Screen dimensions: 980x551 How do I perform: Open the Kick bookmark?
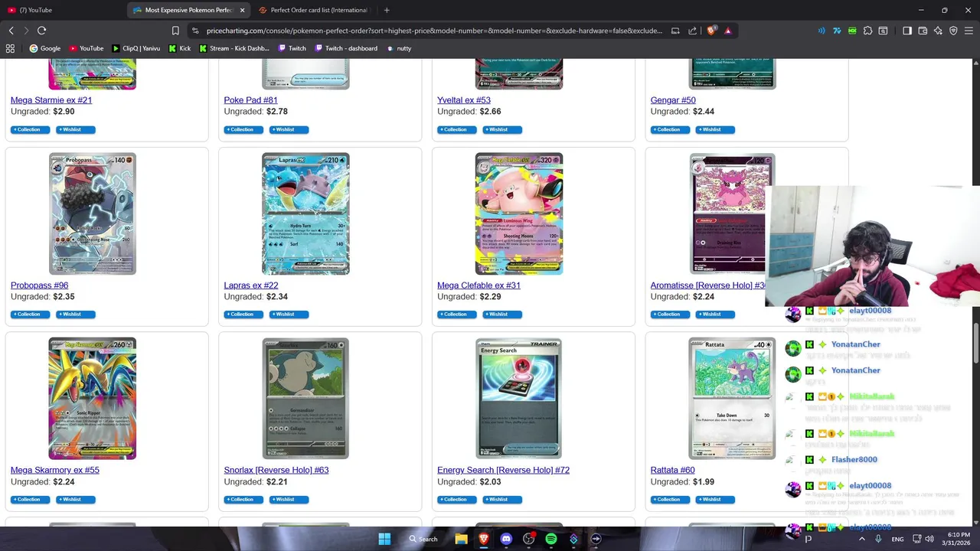click(179, 48)
